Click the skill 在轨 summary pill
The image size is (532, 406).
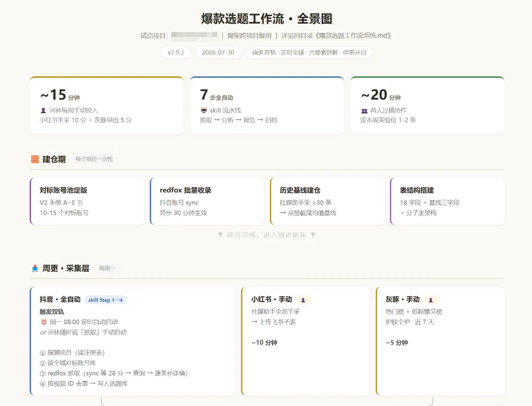[309, 53]
